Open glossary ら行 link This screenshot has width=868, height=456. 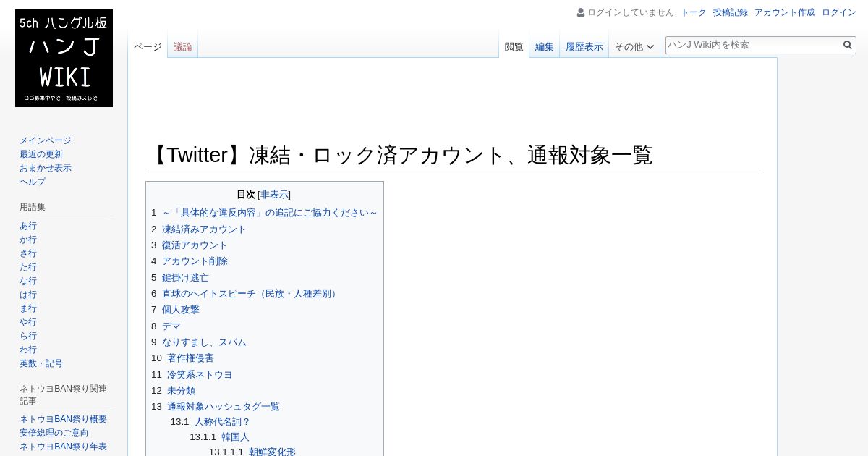coord(28,336)
